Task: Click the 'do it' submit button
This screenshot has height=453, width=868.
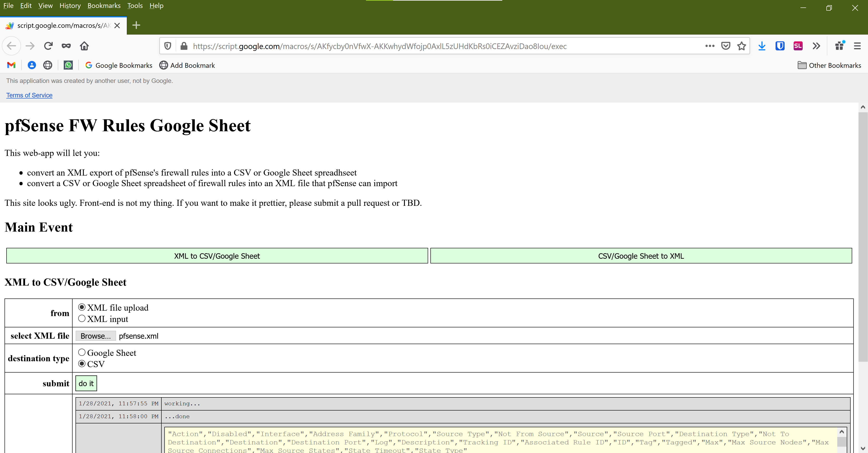Action: pos(86,383)
